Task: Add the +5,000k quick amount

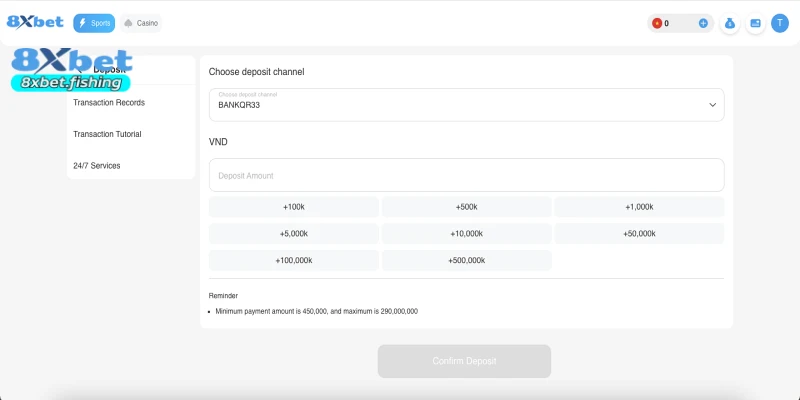Action: point(294,234)
